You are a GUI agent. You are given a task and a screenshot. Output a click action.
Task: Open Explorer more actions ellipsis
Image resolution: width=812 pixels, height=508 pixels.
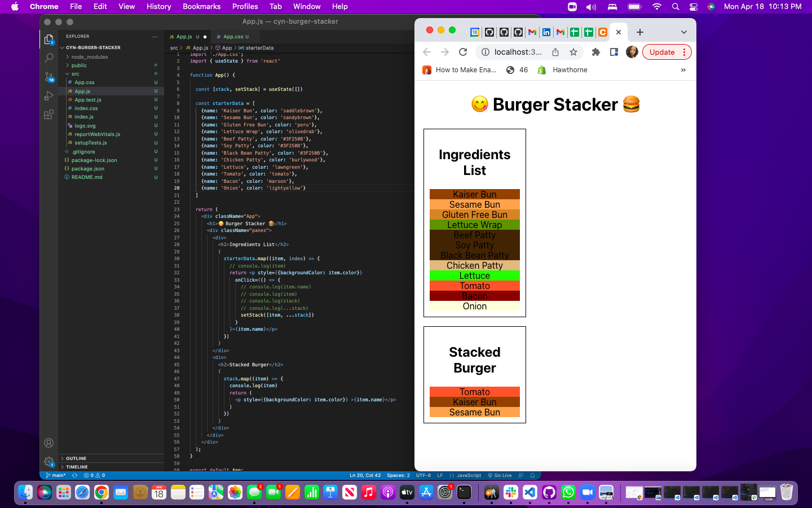(155, 36)
